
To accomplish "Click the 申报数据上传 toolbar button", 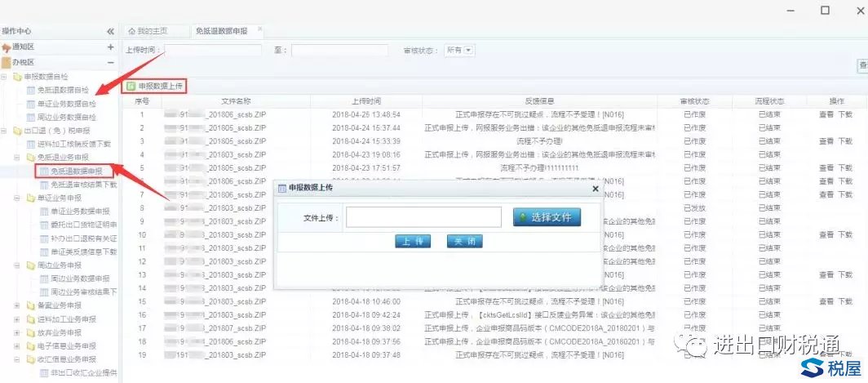I will (154, 87).
